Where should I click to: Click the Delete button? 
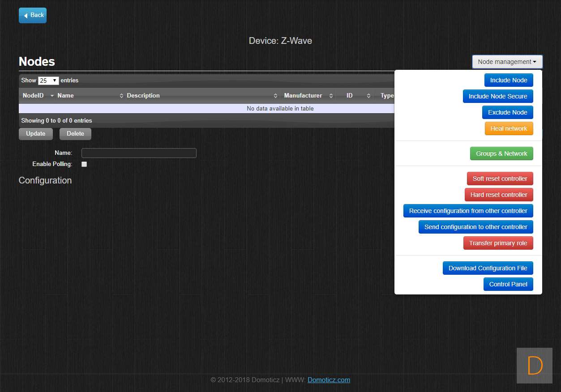[75, 134]
